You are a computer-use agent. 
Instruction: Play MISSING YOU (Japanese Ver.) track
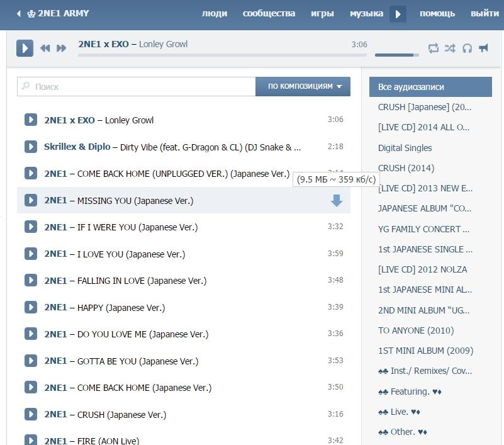coord(31,200)
